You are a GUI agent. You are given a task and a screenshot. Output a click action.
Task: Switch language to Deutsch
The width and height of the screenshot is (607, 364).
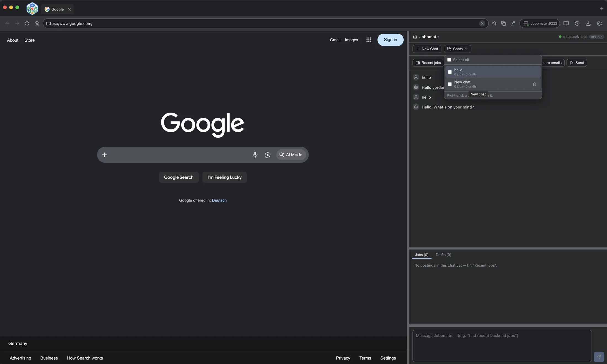pyautogui.click(x=219, y=200)
